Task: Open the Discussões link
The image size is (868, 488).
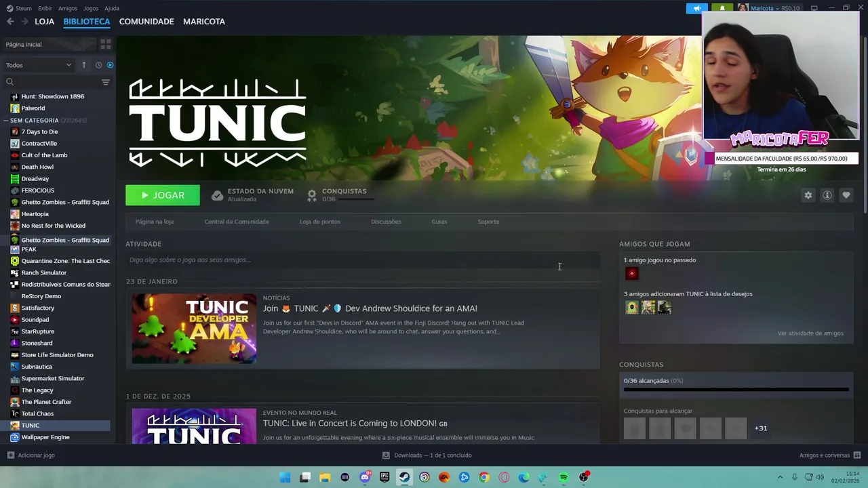Action: pyautogui.click(x=386, y=222)
